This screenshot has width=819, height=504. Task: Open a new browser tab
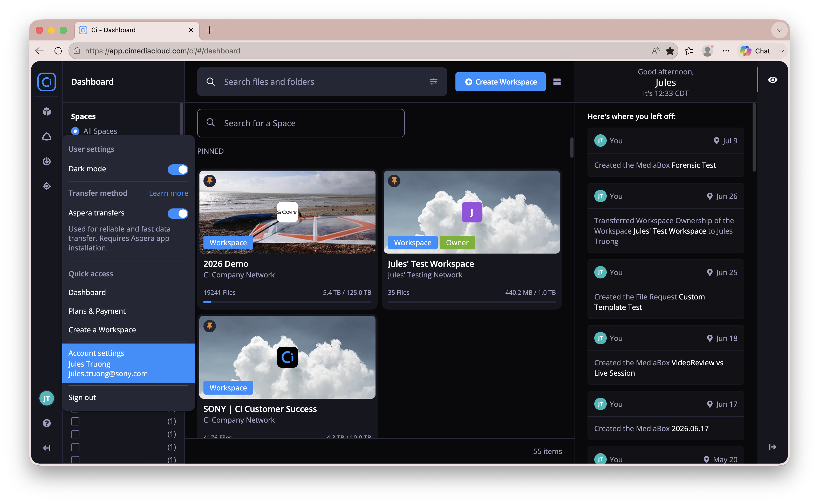tap(209, 30)
